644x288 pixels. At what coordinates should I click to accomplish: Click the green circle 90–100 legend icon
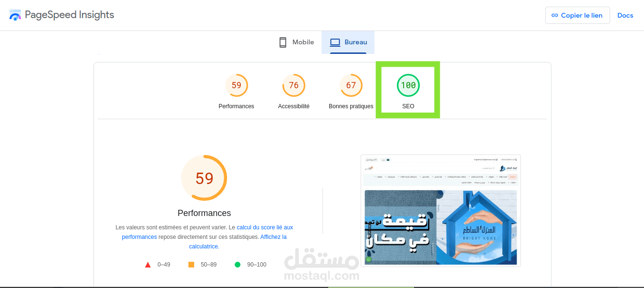click(238, 265)
